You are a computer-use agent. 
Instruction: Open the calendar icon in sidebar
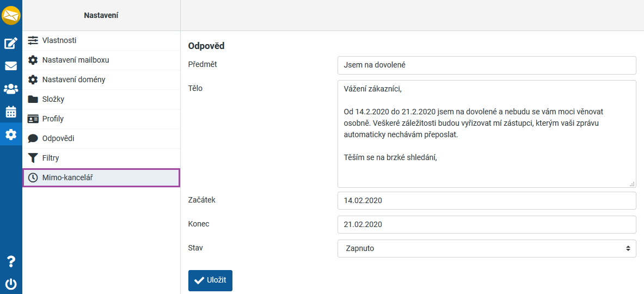(x=11, y=112)
